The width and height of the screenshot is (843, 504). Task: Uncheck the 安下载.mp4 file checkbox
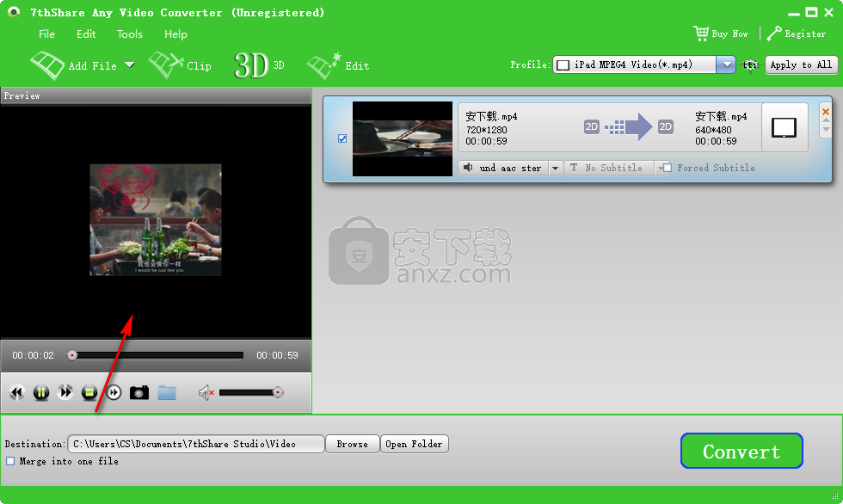tap(342, 138)
